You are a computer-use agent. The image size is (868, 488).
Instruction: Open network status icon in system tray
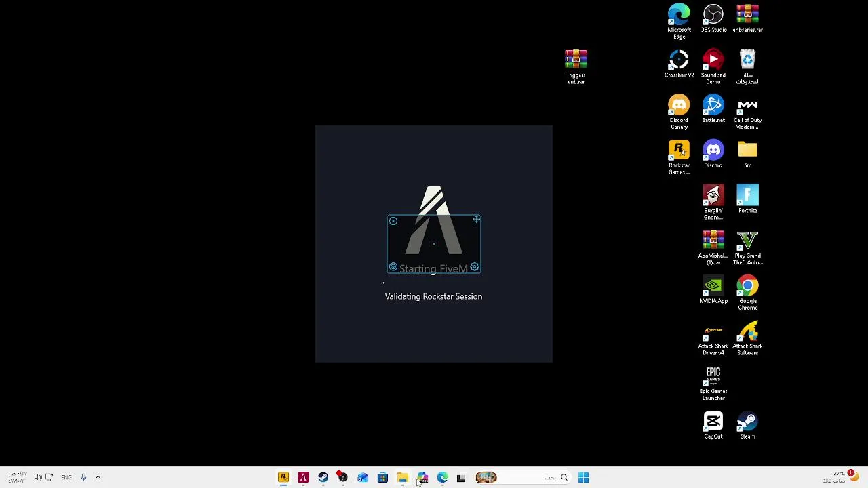coord(49,478)
